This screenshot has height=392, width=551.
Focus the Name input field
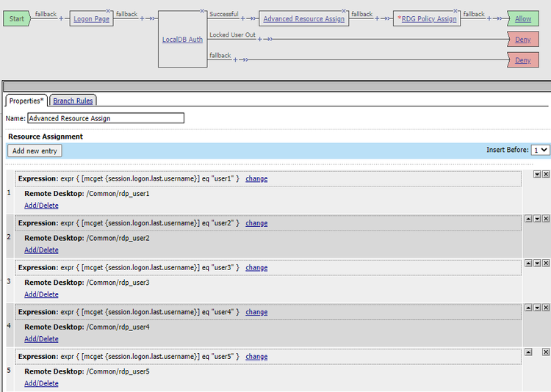click(x=106, y=118)
